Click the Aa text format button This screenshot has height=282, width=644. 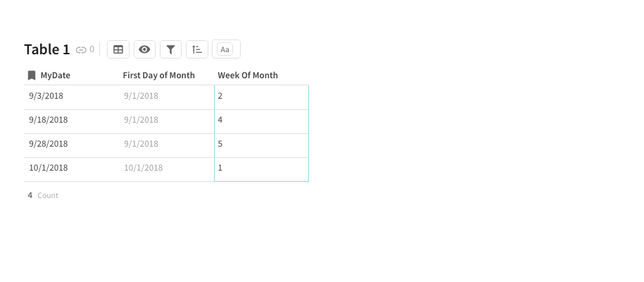point(225,49)
